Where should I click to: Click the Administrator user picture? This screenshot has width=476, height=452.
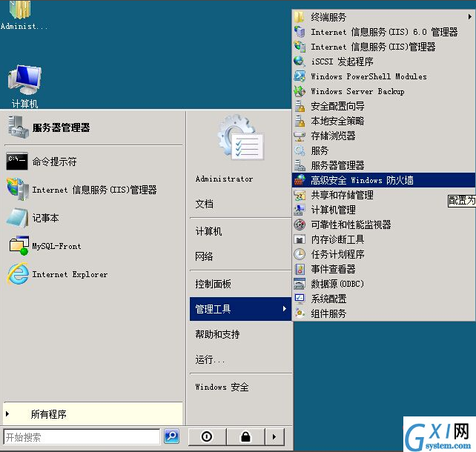pos(241,137)
